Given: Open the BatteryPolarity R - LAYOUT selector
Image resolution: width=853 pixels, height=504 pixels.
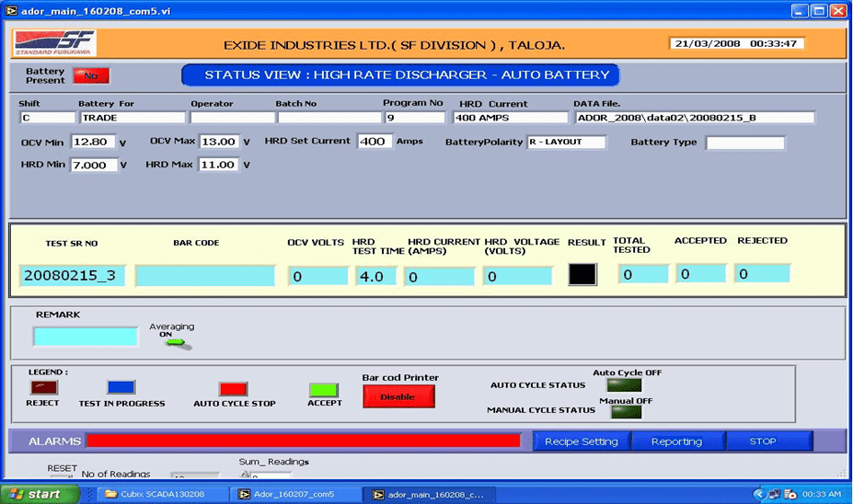Looking at the screenshot, I should point(566,142).
